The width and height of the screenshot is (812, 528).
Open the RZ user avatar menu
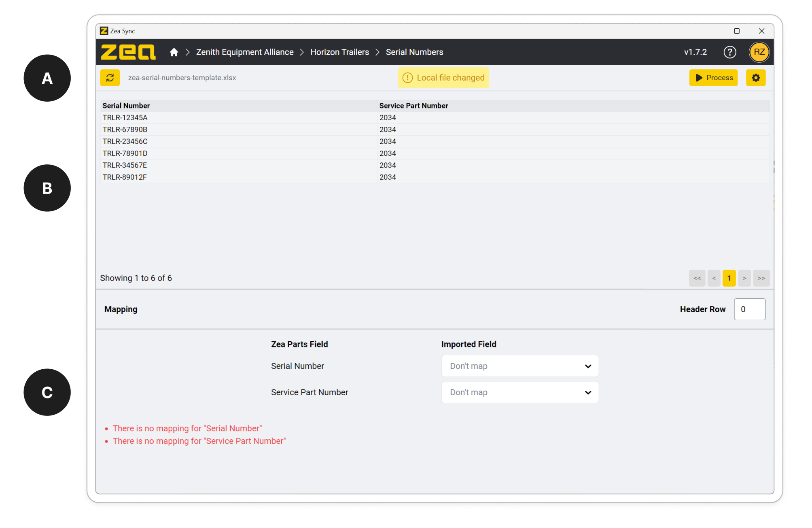coord(759,52)
